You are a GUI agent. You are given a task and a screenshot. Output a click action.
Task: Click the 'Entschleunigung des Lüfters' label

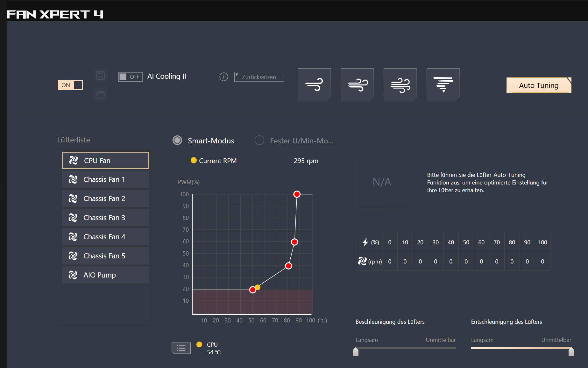[x=507, y=322]
